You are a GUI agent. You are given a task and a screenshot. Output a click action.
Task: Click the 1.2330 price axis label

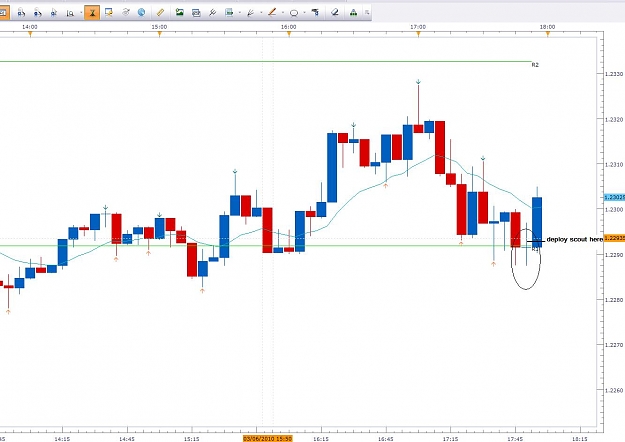point(614,74)
